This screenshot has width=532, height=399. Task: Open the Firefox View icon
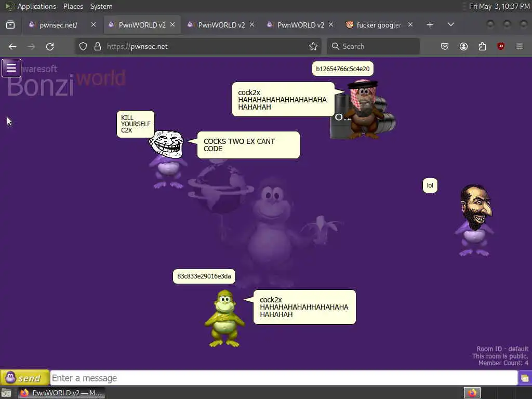tap(10, 25)
